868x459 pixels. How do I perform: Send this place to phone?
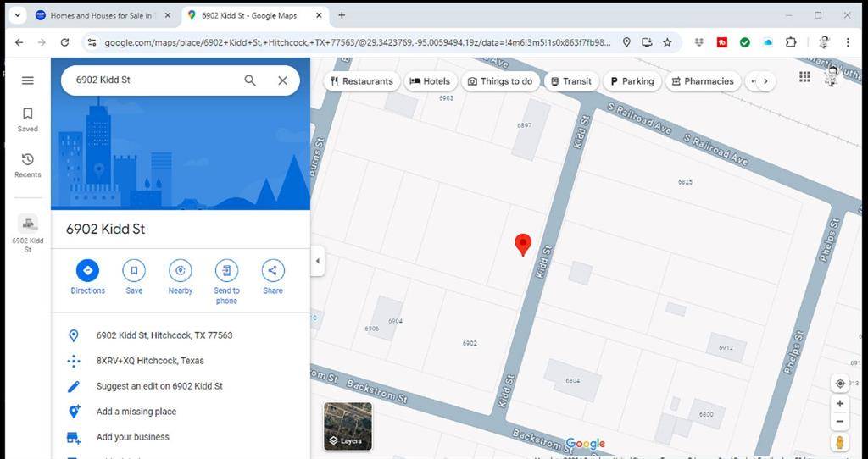(x=226, y=282)
